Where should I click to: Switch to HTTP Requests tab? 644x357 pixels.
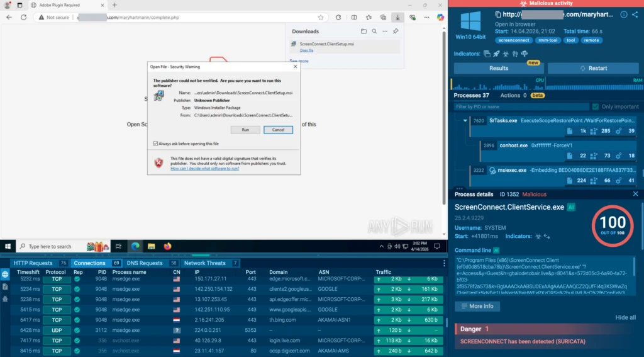40,263
